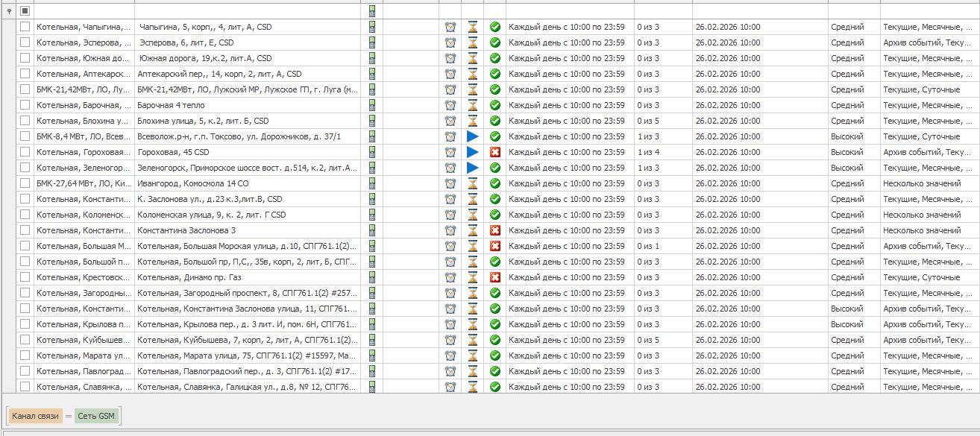Click 'Высокий' priority in the Крылова пер. row
Viewport: 980px width, 436px height.
click(x=847, y=324)
